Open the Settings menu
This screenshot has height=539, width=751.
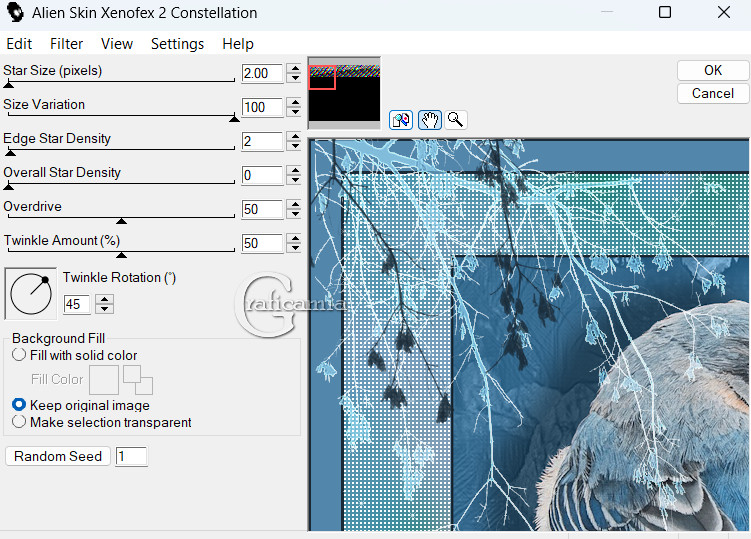click(177, 44)
